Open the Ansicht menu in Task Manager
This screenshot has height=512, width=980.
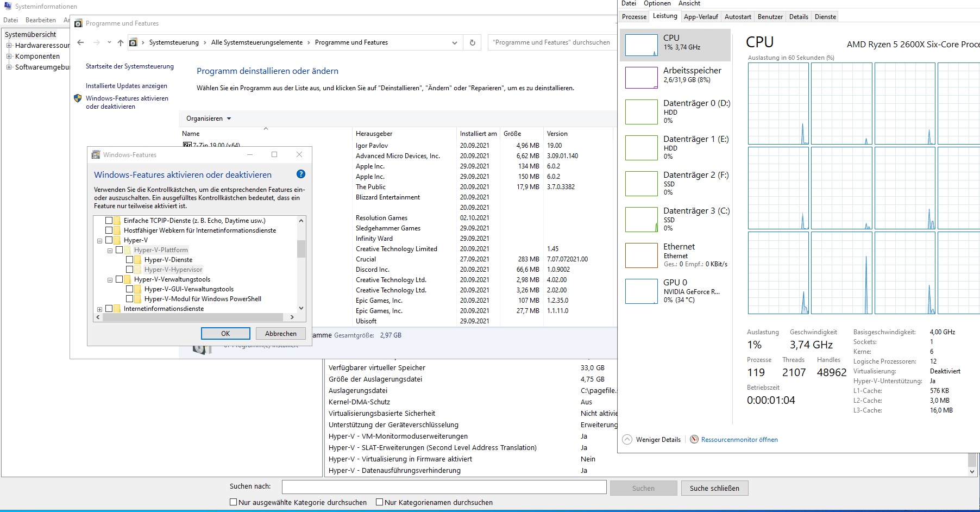coord(689,3)
